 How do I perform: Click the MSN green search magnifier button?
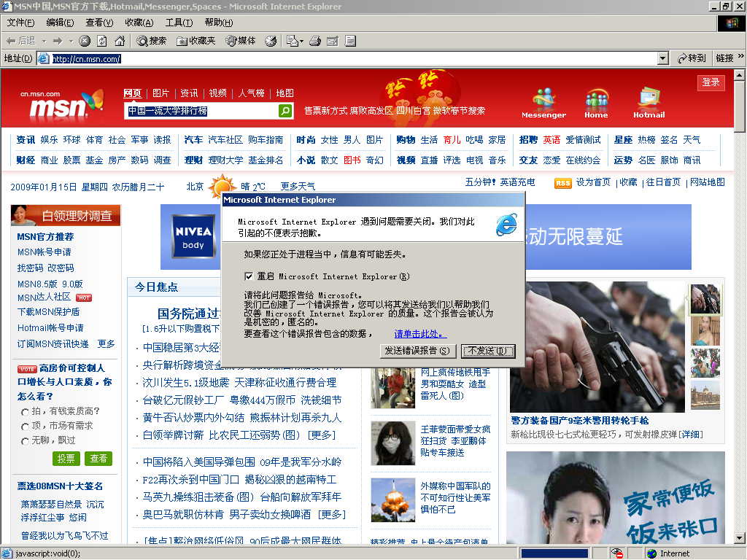(285, 111)
